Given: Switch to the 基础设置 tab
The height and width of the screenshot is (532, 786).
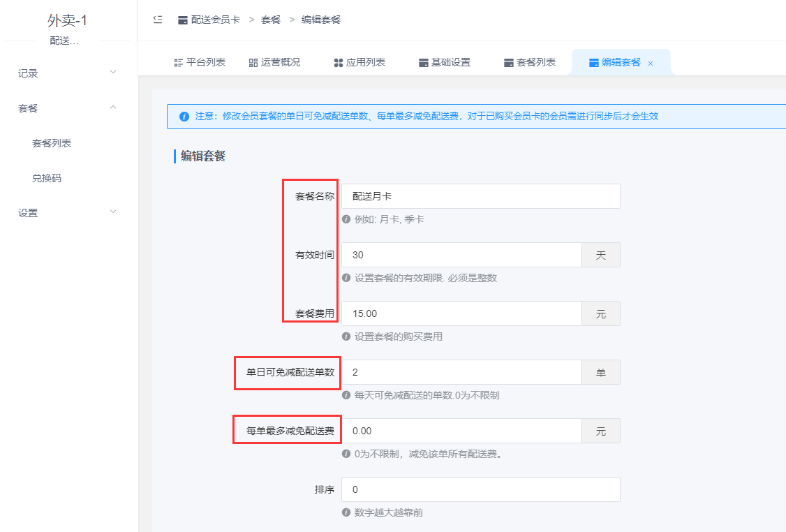Looking at the screenshot, I should tap(445, 63).
